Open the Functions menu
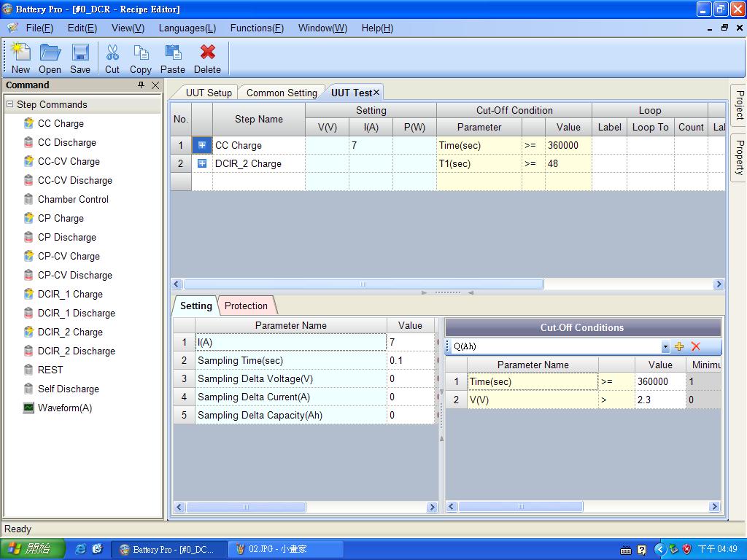Screen dimensions: 747x560 (257, 28)
